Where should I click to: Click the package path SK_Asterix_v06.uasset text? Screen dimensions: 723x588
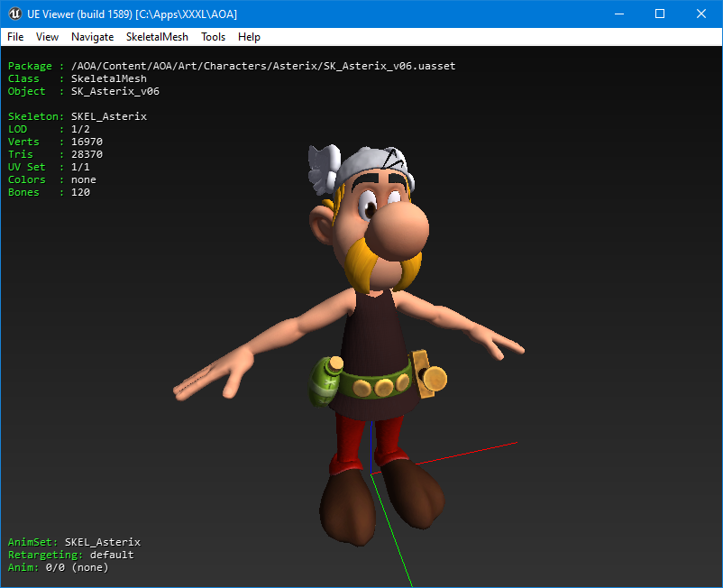(263, 66)
